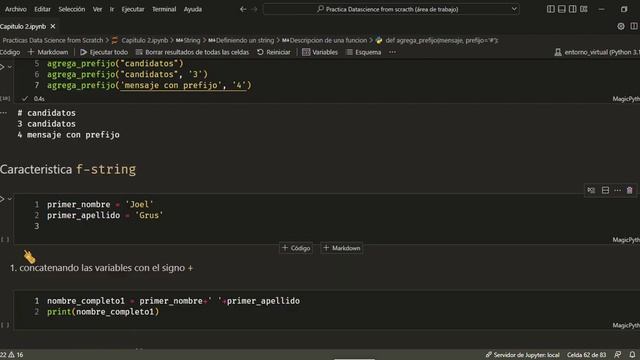
Task: Expand run options for primer_nombre cell
Action: [x=10, y=199]
